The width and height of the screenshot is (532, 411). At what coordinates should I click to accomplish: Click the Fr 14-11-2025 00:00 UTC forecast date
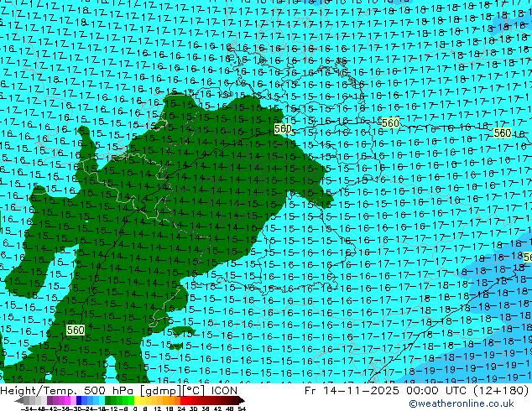[x=417, y=390]
